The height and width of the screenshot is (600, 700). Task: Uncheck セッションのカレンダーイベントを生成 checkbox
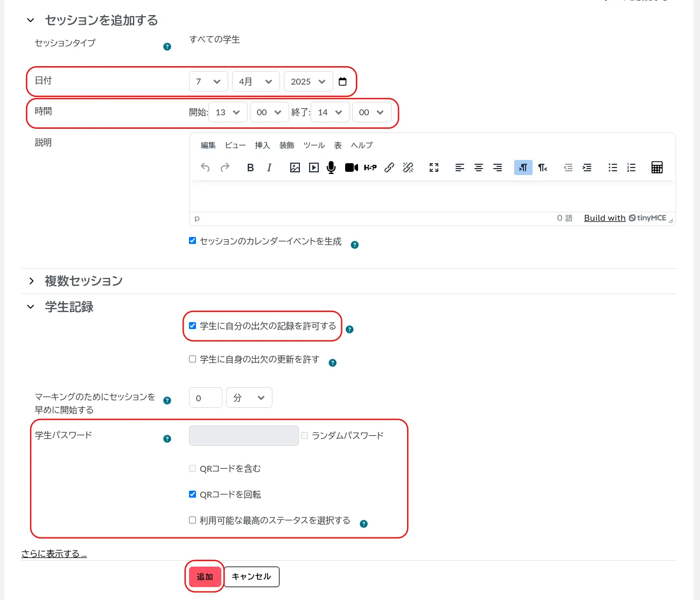coord(193,241)
